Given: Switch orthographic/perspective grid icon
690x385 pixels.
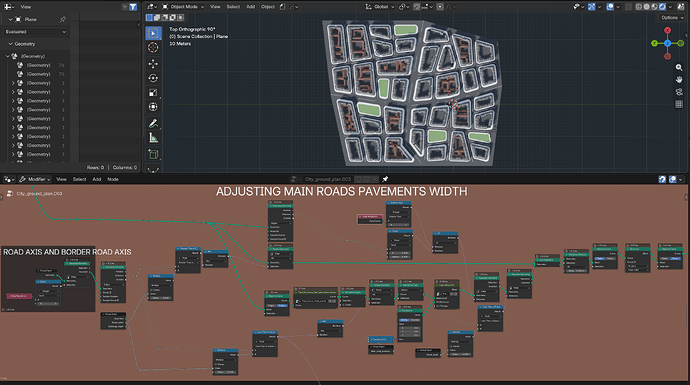Looking at the screenshot, I should tap(679, 104).
